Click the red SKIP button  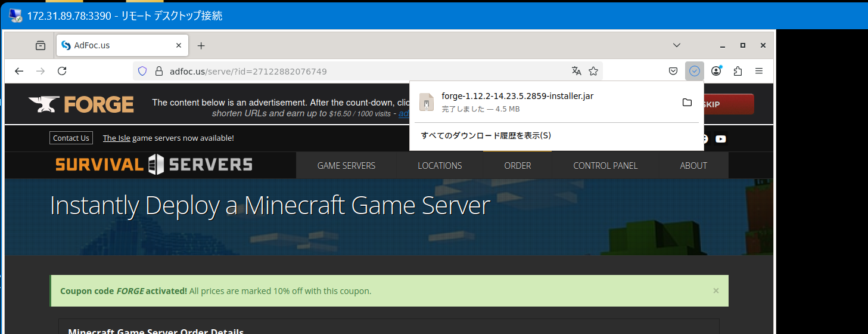coord(729,104)
